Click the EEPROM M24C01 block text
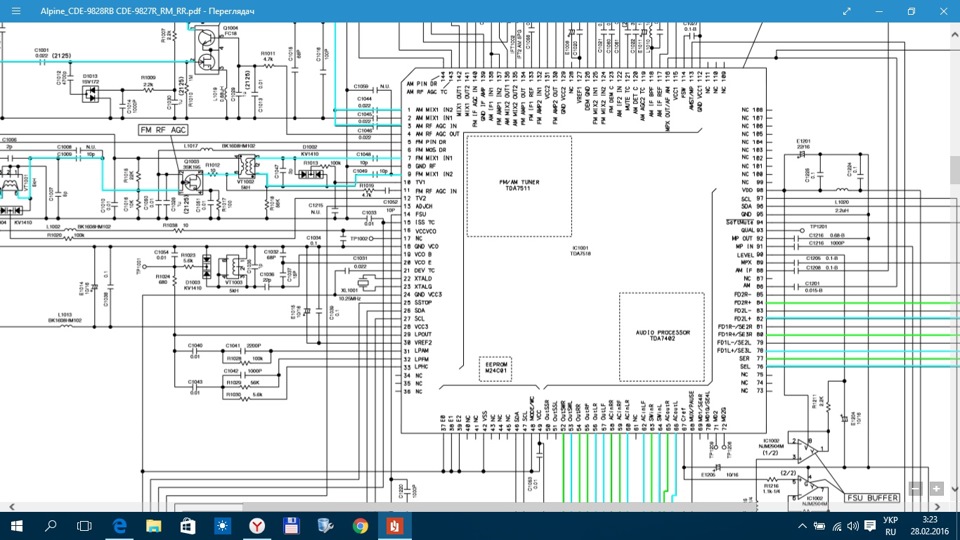 coord(496,367)
